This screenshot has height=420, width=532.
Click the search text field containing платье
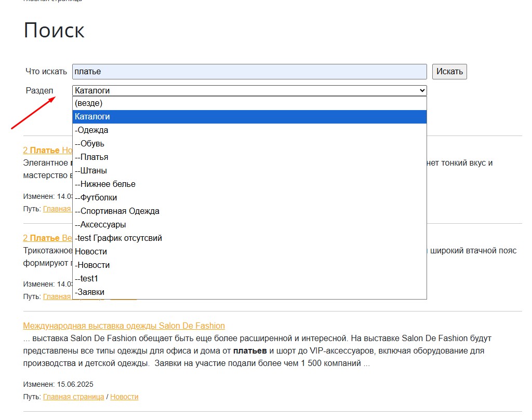pos(249,72)
